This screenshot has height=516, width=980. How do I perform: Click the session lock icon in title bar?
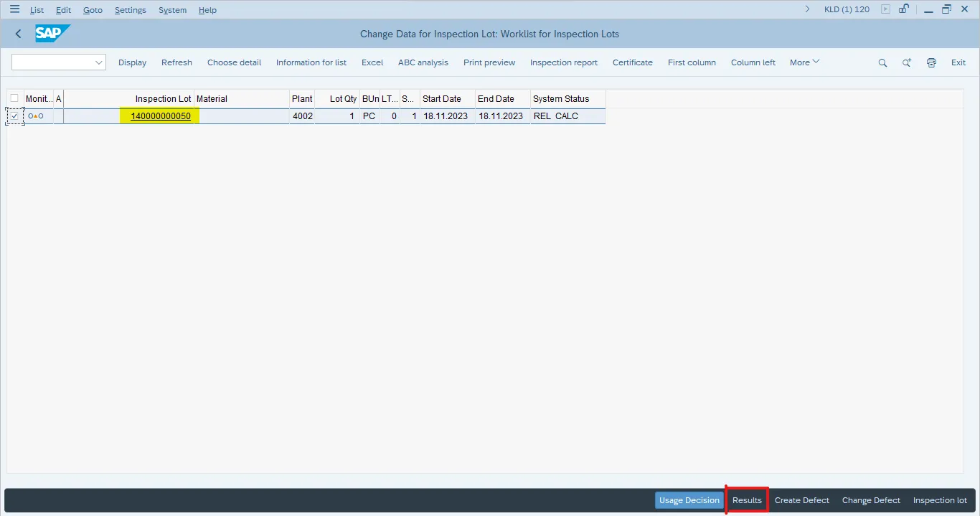click(904, 9)
